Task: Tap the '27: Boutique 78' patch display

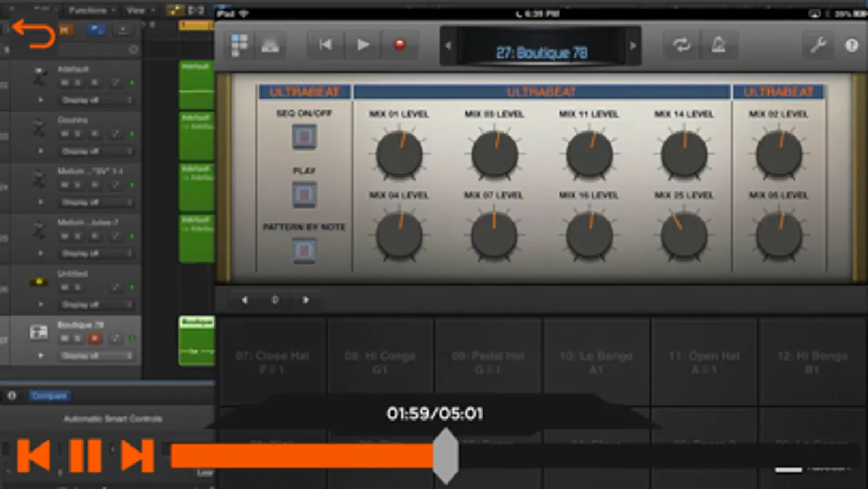Action: [x=541, y=52]
